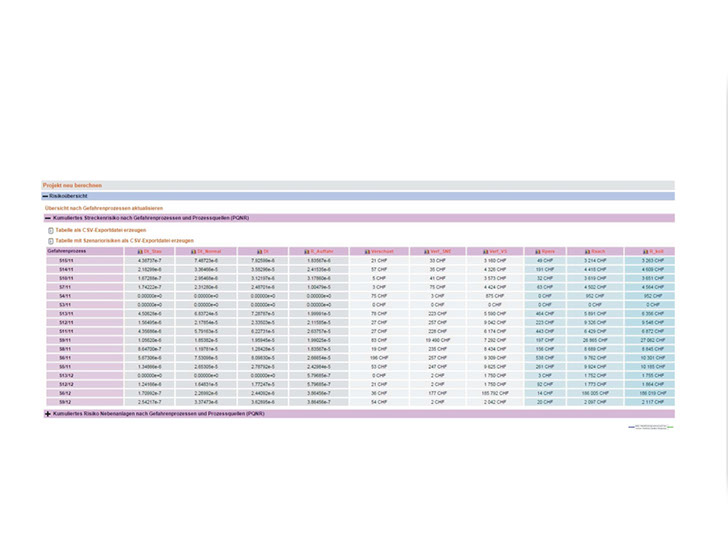Click the Szenariorisiken CSV export file icon
728x546 pixels.
click(x=51, y=241)
